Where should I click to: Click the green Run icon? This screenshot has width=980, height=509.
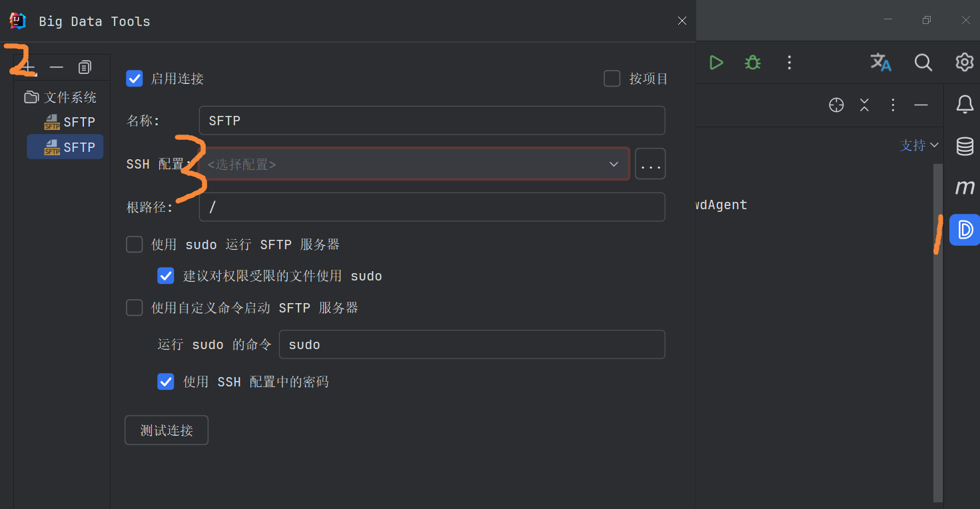click(716, 63)
